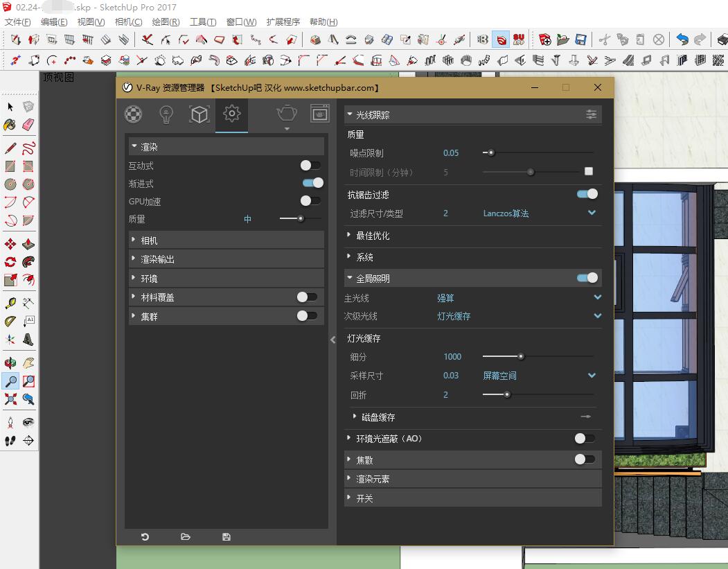Expand the 环境 section
Image resolution: width=728 pixels, height=569 pixels.
click(226, 278)
